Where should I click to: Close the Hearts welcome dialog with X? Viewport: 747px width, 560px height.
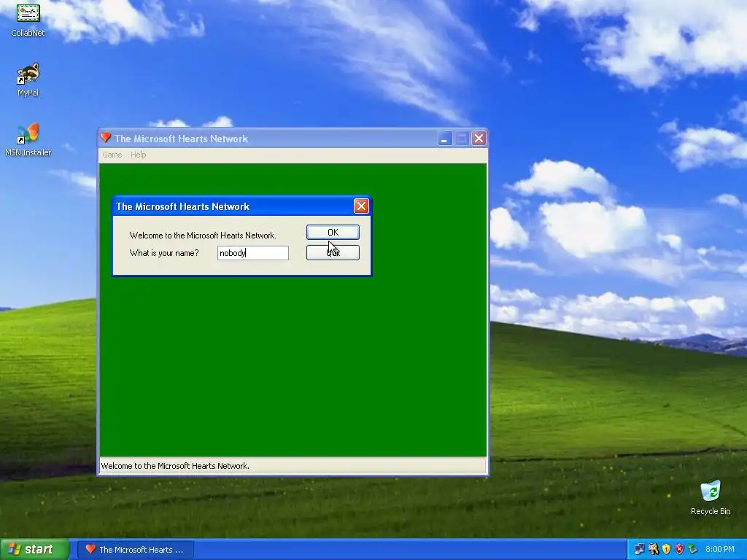361,206
